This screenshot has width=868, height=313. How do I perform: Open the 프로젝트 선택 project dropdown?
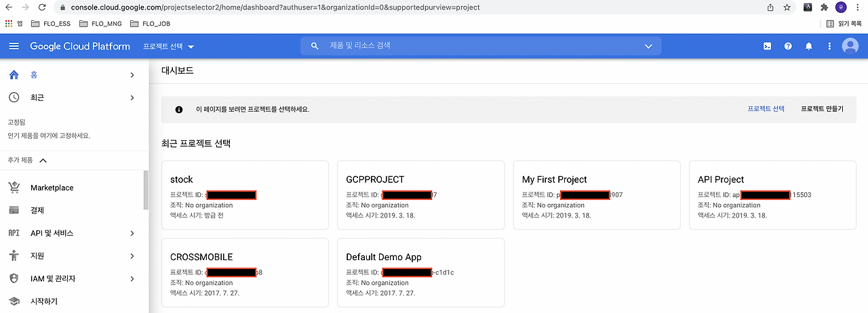pos(169,46)
